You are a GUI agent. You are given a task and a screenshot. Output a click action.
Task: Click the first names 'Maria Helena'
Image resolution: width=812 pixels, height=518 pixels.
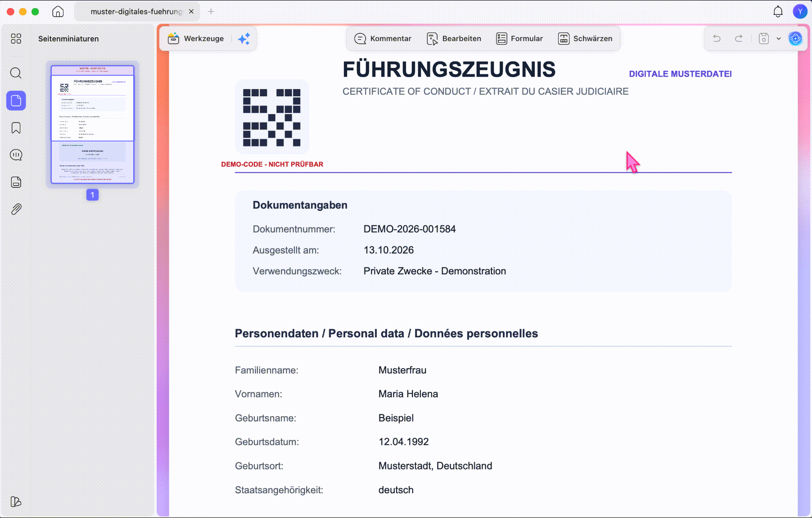click(x=408, y=394)
